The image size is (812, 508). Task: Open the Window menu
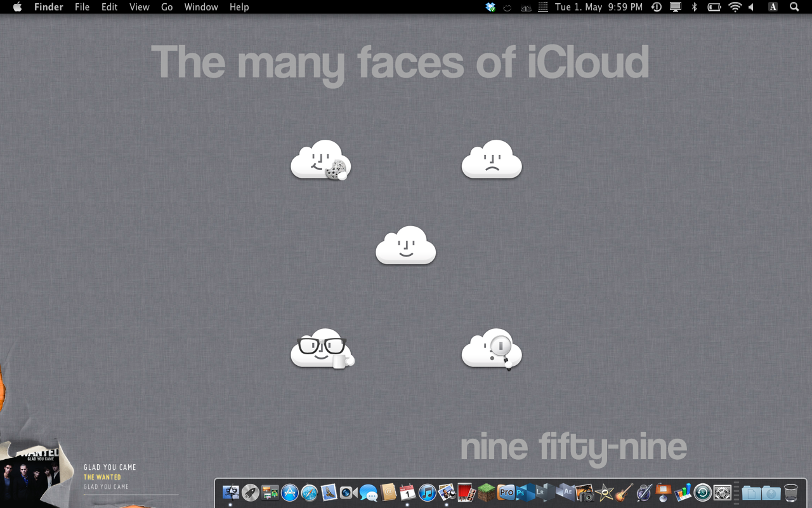[200, 7]
